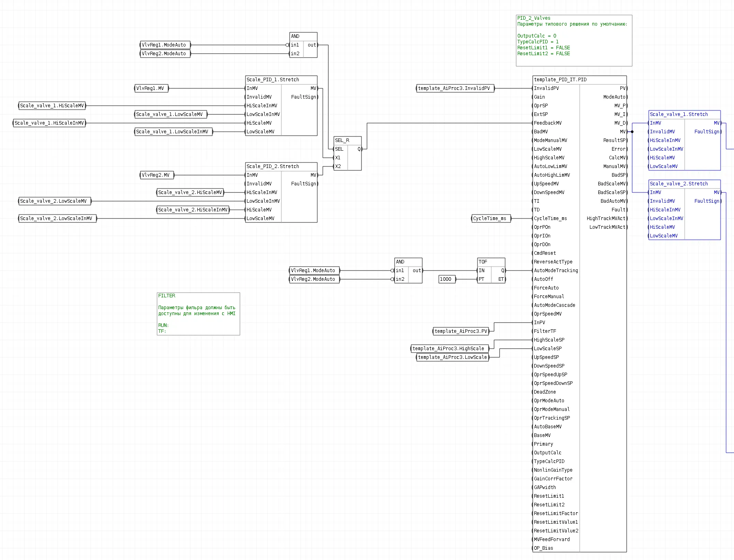The height and width of the screenshot is (560, 734).
Task: Click the FilterTF input pin
Action: click(545, 331)
